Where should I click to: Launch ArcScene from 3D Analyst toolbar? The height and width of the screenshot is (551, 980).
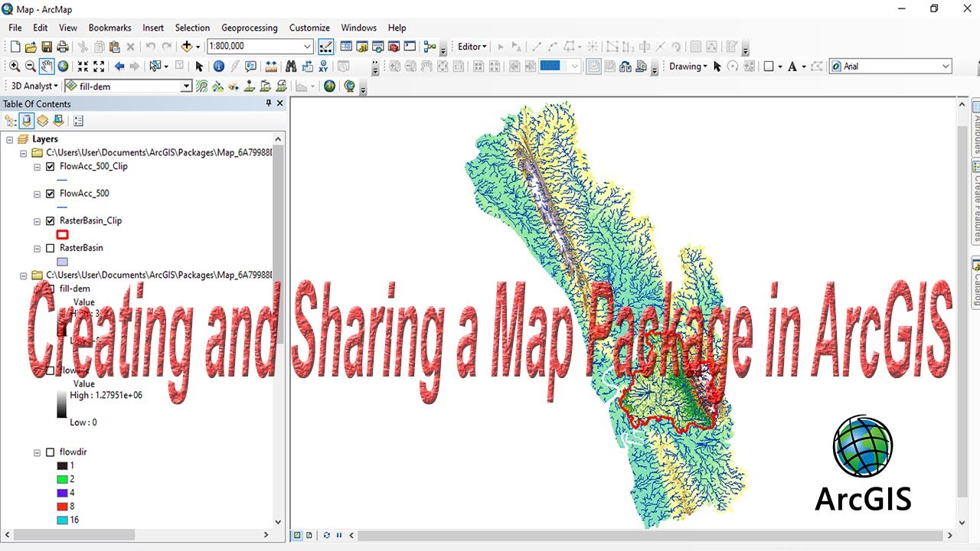click(x=329, y=86)
